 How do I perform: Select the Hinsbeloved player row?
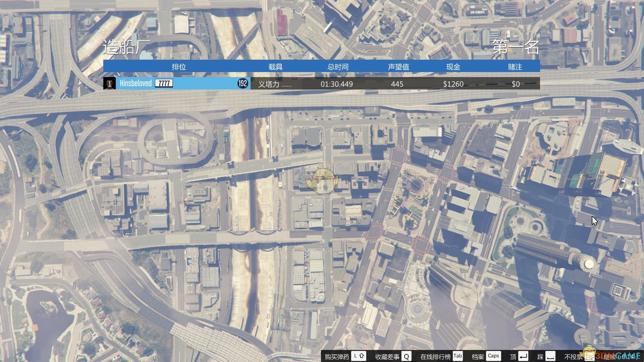pyautogui.click(x=321, y=83)
